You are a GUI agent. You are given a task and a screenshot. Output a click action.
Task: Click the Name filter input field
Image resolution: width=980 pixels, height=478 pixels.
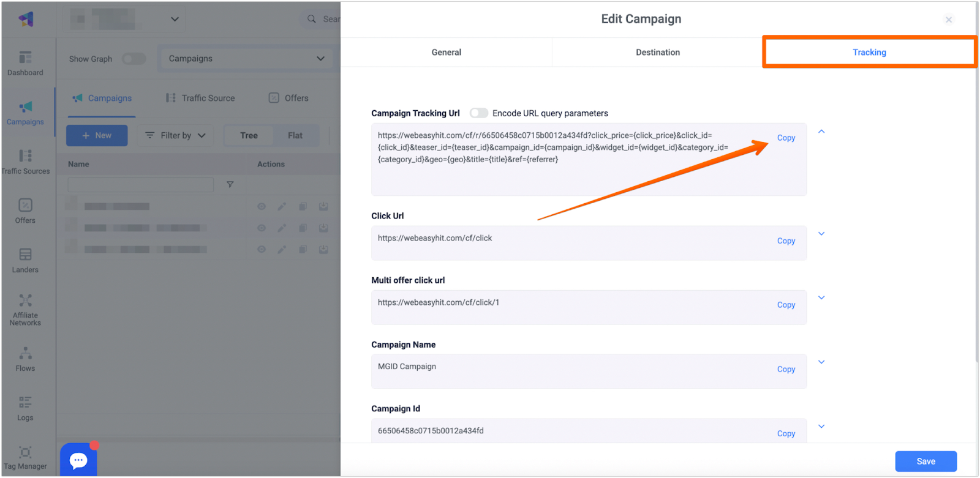(x=141, y=184)
